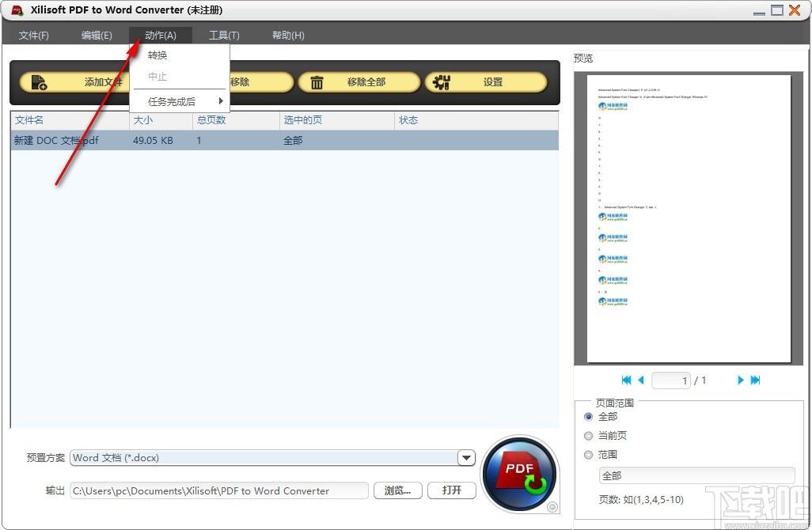Select the 当前页 radio option
The image size is (812, 530).
click(x=588, y=436)
